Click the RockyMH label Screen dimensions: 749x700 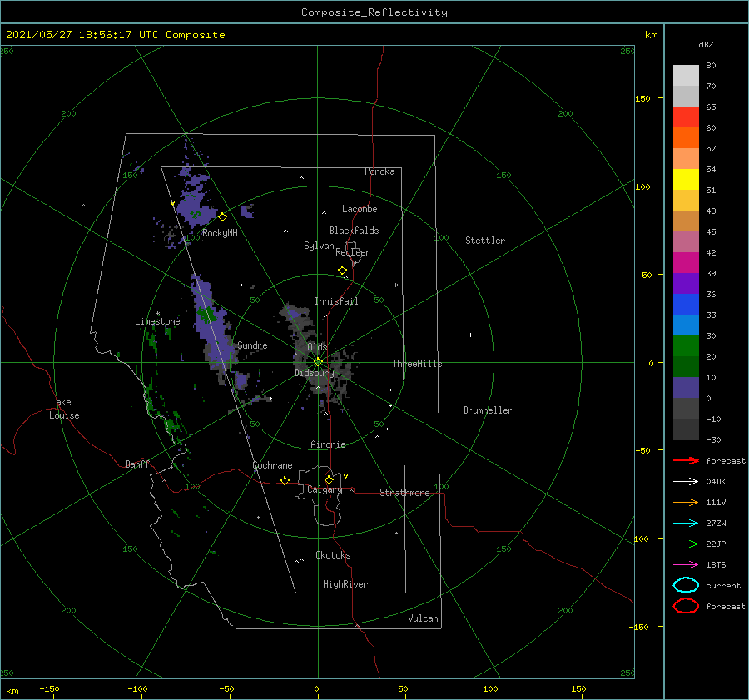pos(220,233)
